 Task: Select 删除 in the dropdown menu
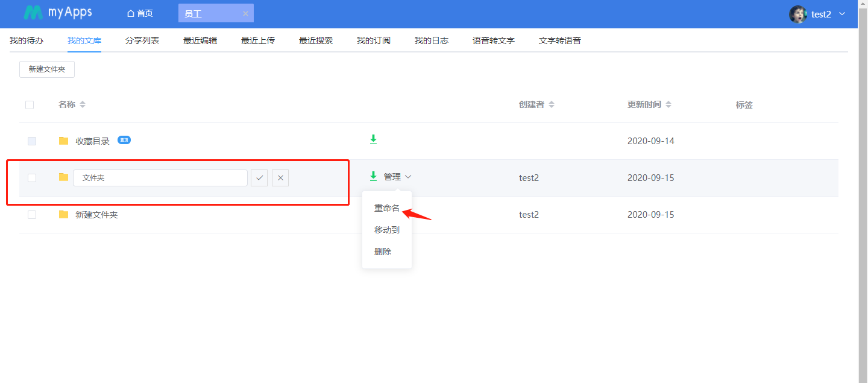383,252
